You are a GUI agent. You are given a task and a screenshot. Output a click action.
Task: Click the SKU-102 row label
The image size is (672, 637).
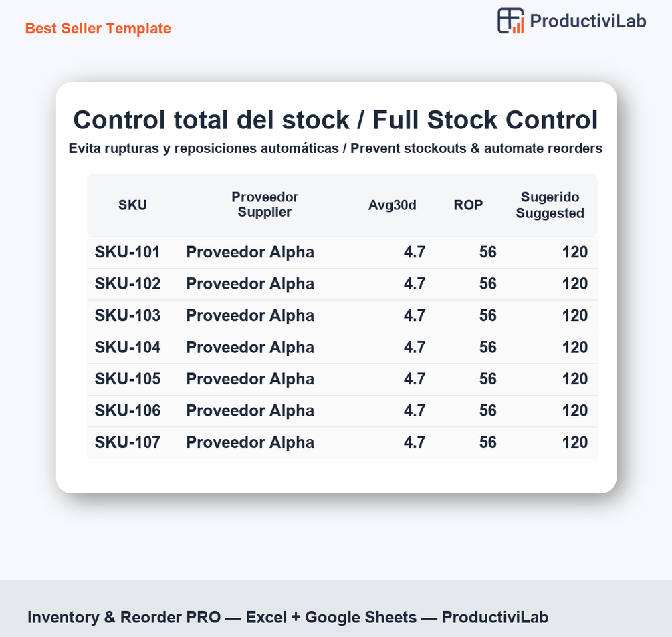(128, 284)
